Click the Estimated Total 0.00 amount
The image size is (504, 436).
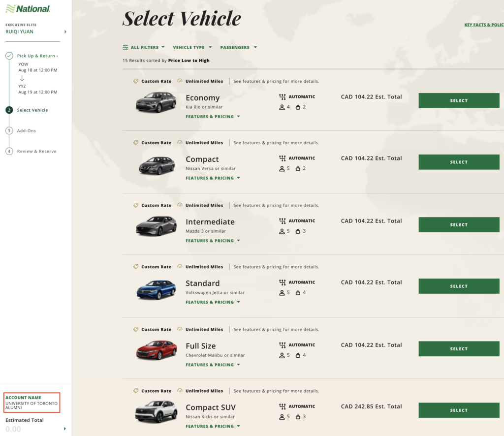coord(13,429)
